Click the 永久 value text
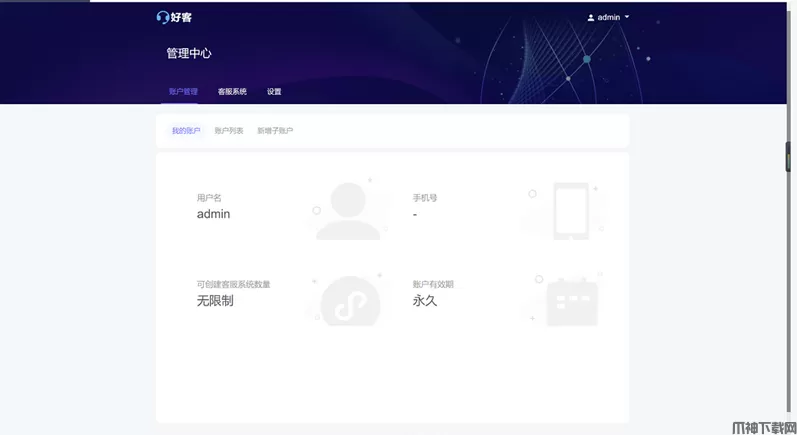The image size is (797, 435). [x=425, y=301]
